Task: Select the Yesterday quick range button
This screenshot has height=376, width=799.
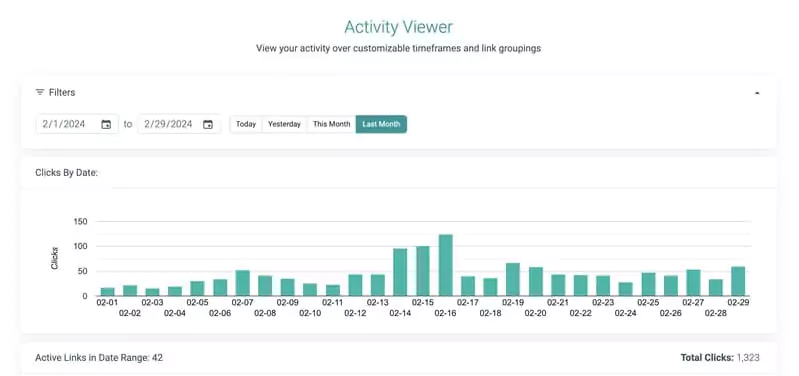Action: point(284,124)
